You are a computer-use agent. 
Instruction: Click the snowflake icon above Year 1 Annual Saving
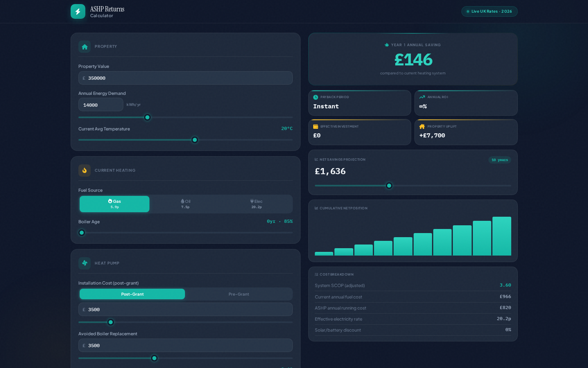click(x=387, y=45)
